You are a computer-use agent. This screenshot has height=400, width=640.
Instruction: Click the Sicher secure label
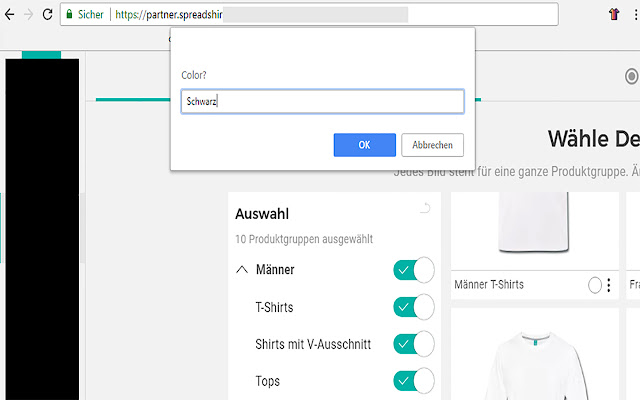tap(91, 15)
